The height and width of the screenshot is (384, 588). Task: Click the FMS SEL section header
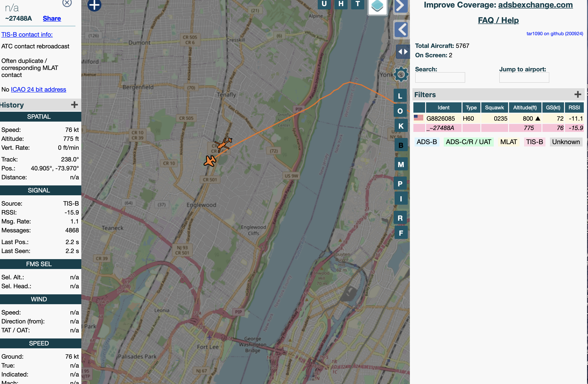[x=40, y=264]
